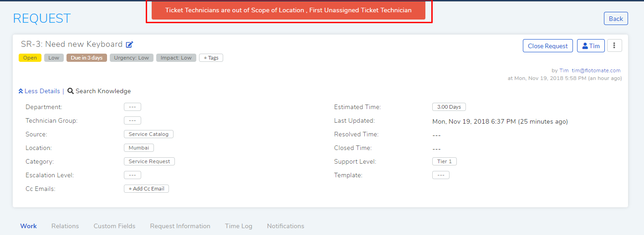644x235 pixels.
Task: Open the three-dot more options menu
Action: point(614,46)
